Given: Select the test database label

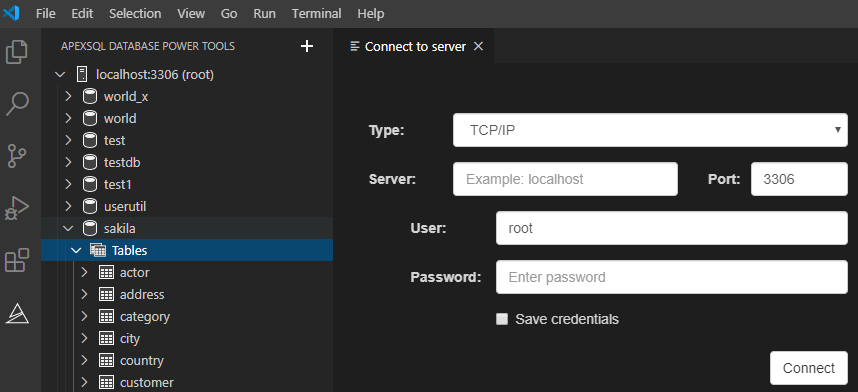Looking at the screenshot, I should click(114, 141).
